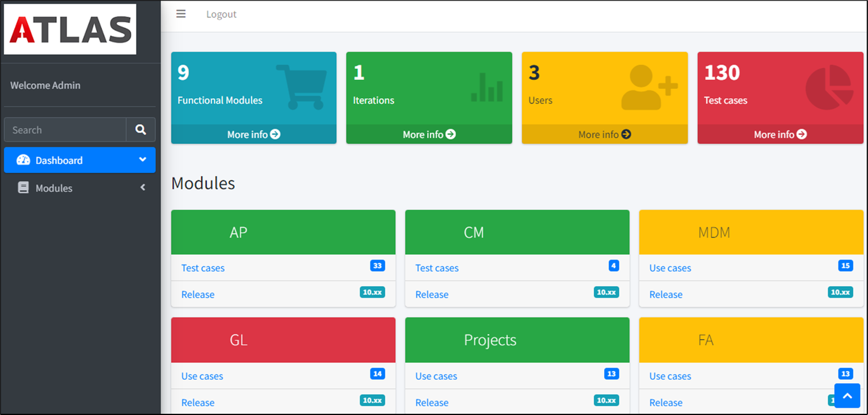The image size is (868, 415).
Task: Click the Modules book icon in sidebar
Action: click(23, 187)
